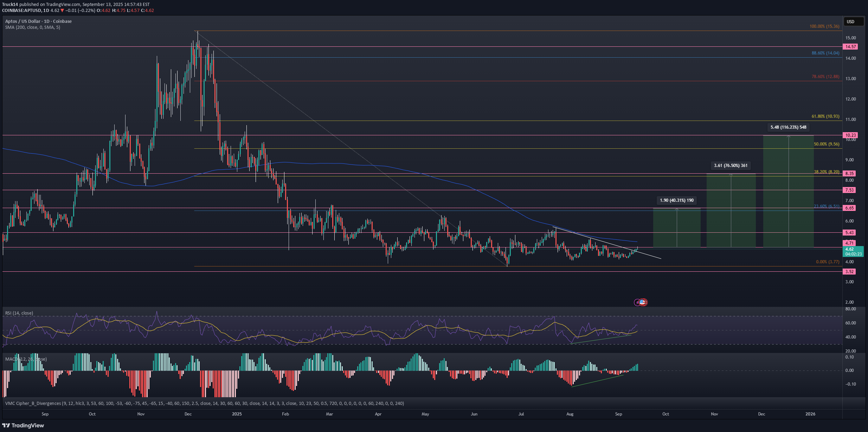Click the 0.00% (3.77) Fibonacci label

point(828,262)
